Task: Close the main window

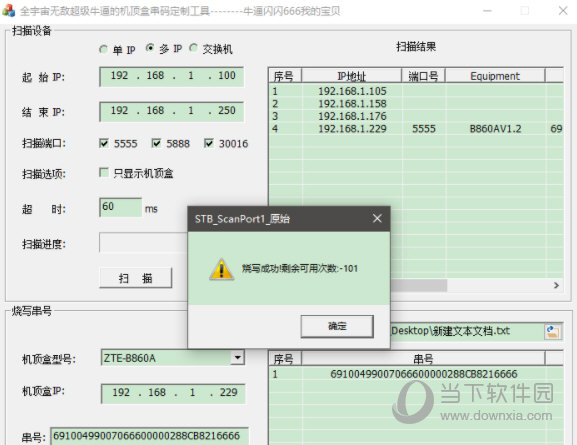Action: (x=563, y=11)
